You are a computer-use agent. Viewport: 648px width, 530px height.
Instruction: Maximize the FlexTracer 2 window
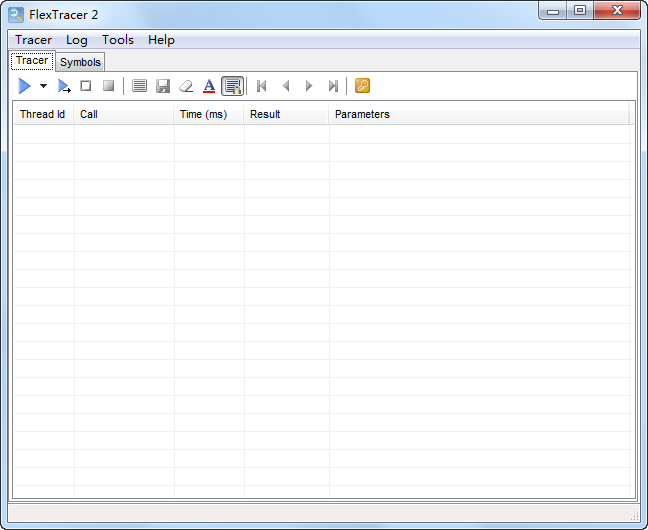(580, 10)
